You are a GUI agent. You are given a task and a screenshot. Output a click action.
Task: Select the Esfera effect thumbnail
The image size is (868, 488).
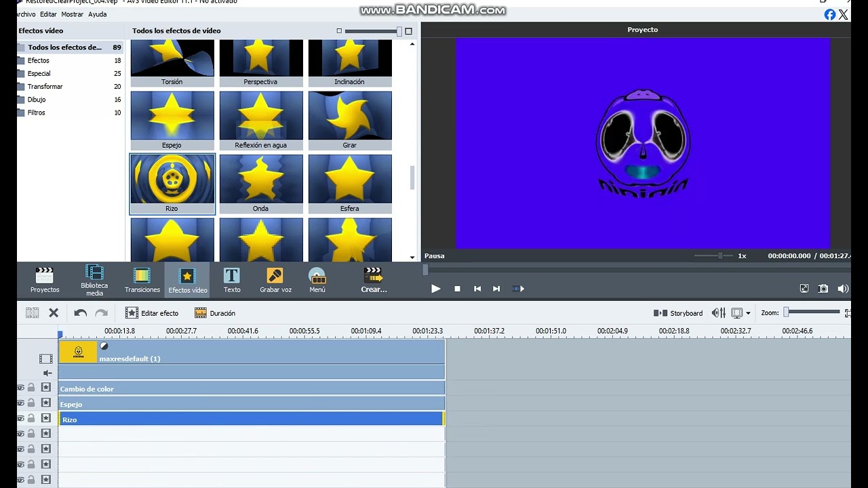tap(350, 184)
